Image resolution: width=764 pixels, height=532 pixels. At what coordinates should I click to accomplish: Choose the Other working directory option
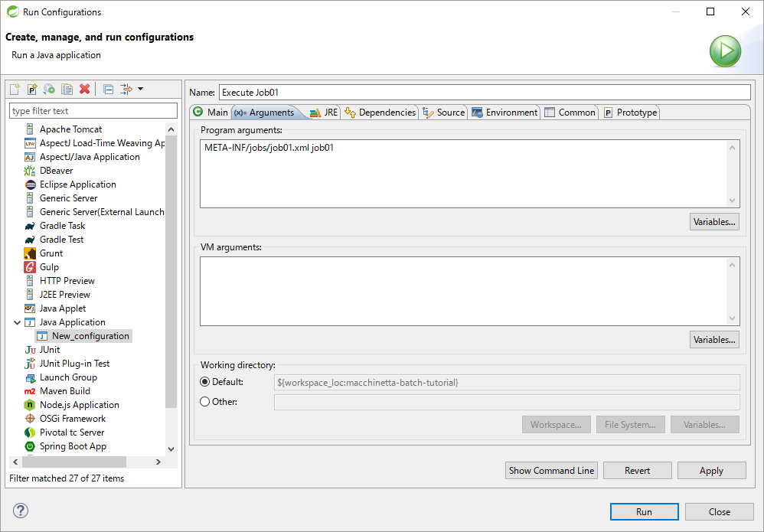204,401
